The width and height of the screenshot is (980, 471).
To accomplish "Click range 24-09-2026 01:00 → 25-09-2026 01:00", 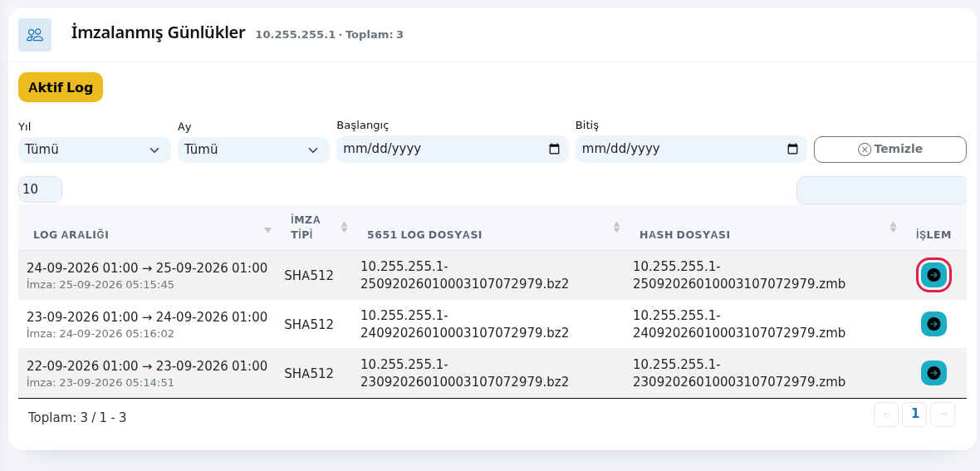I will pyautogui.click(x=147, y=267).
